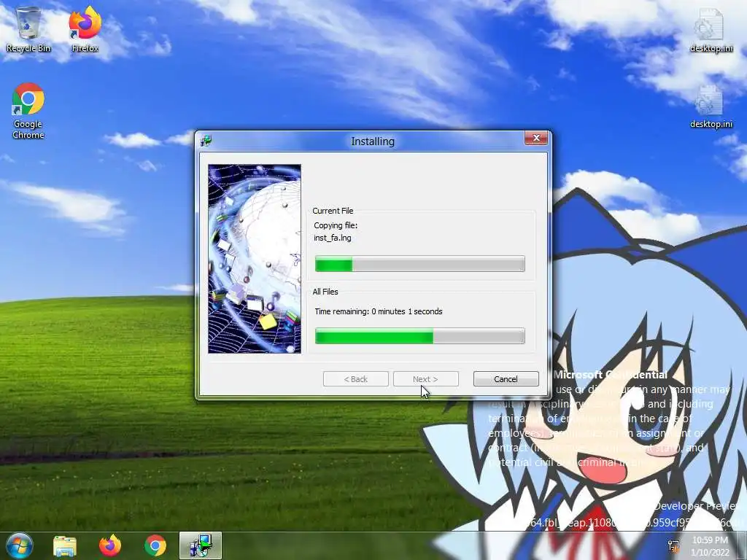This screenshot has width=747, height=560.
Task: Open the Recycle Bin desktop icon
Action: click(28, 29)
